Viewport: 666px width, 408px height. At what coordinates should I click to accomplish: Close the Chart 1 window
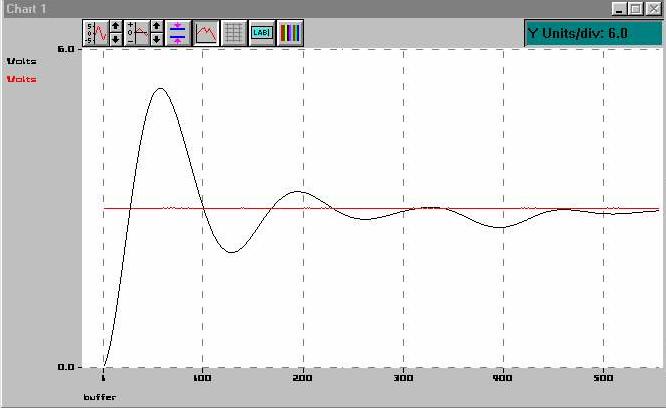[653, 9]
